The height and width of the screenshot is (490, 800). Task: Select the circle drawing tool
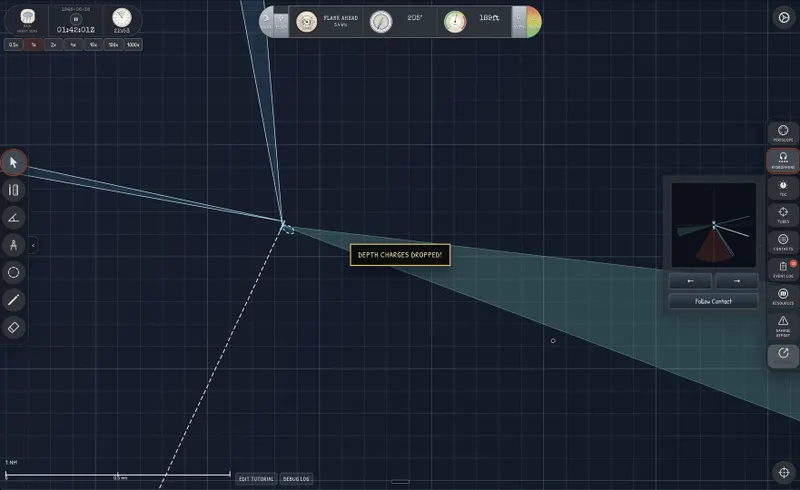[x=14, y=273]
